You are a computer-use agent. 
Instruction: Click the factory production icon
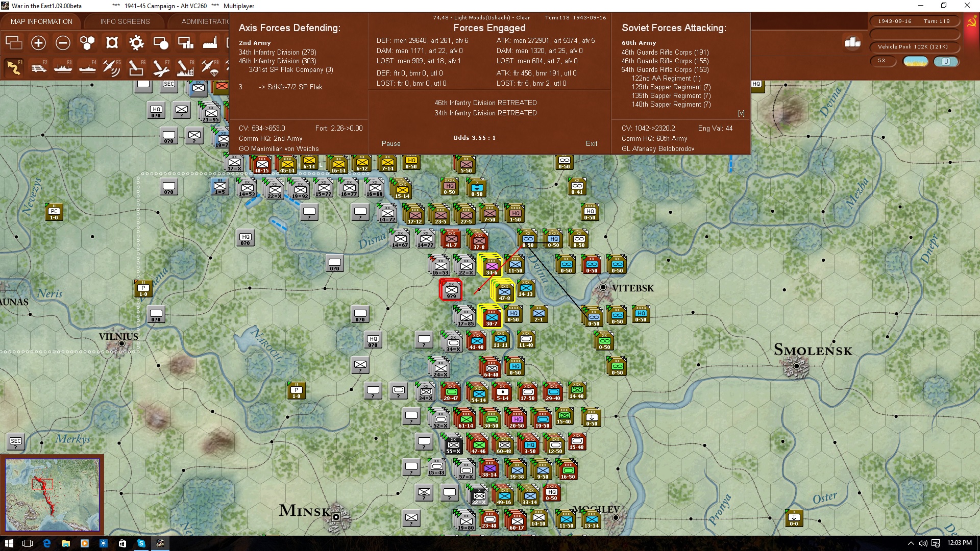[x=210, y=43]
